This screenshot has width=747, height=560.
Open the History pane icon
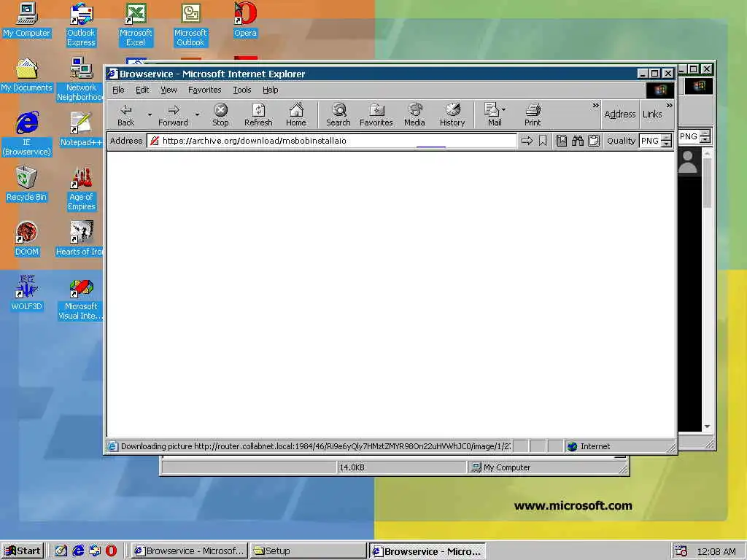[x=452, y=114]
